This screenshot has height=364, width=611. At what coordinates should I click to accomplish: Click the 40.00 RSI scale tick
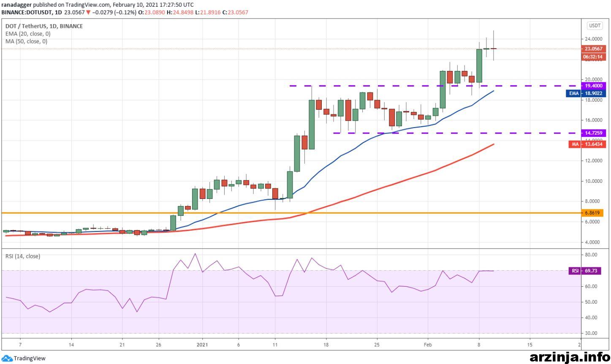pyautogui.click(x=592, y=318)
